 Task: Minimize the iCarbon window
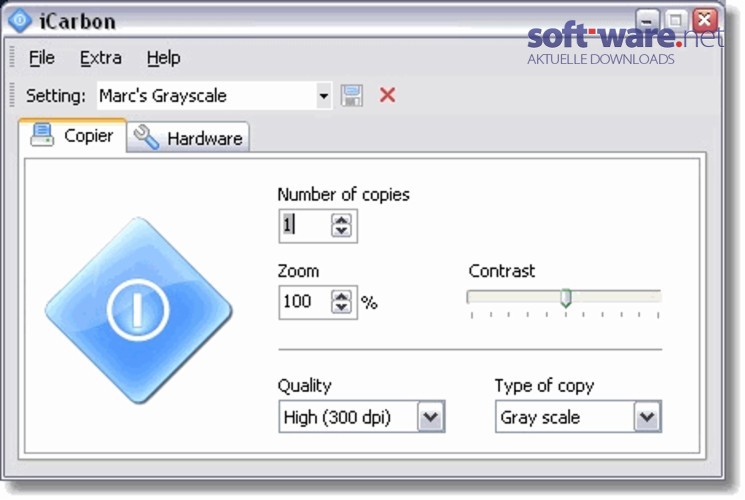(x=647, y=20)
